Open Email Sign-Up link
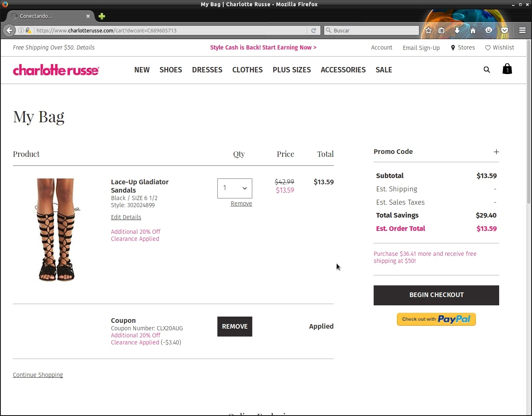532x416 pixels. tap(421, 48)
